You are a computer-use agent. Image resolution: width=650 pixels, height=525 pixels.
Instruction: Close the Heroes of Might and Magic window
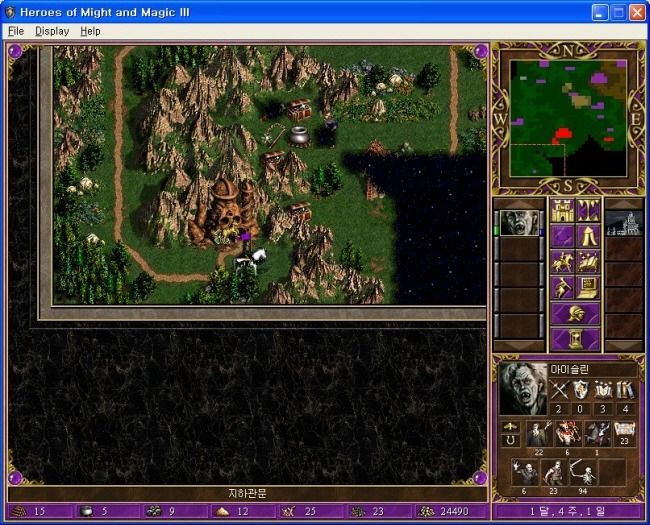click(637, 12)
